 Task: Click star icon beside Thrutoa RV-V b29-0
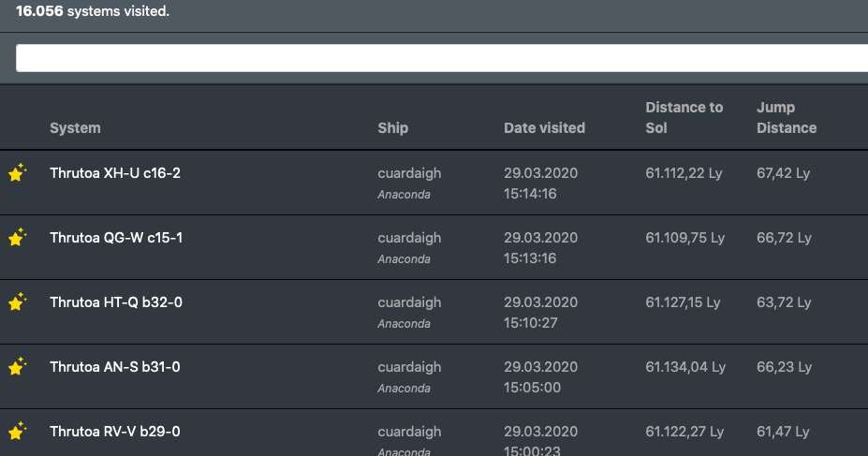[17, 432]
